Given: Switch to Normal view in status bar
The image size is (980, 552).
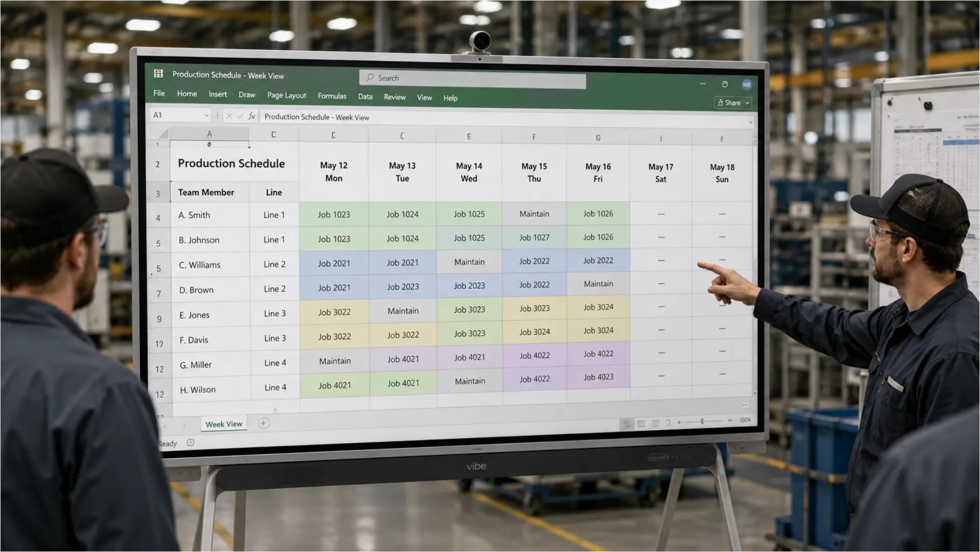Looking at the screenshot, I should (627, 423).
